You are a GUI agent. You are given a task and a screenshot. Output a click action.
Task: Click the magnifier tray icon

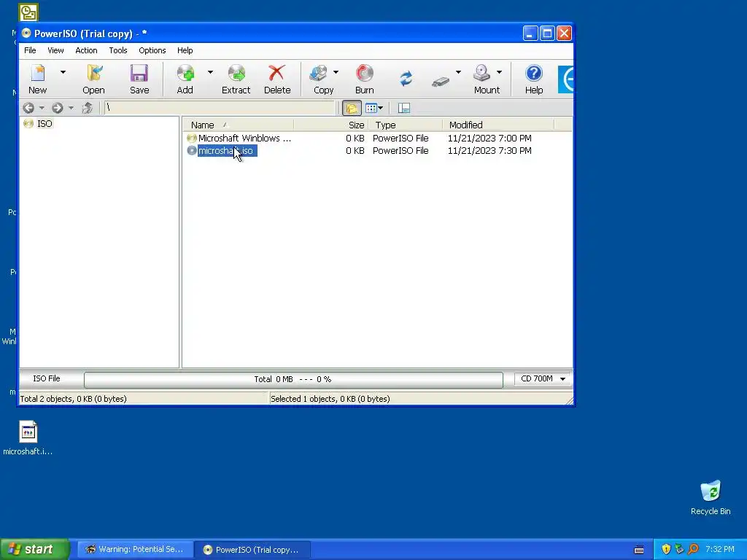(693, 549)
